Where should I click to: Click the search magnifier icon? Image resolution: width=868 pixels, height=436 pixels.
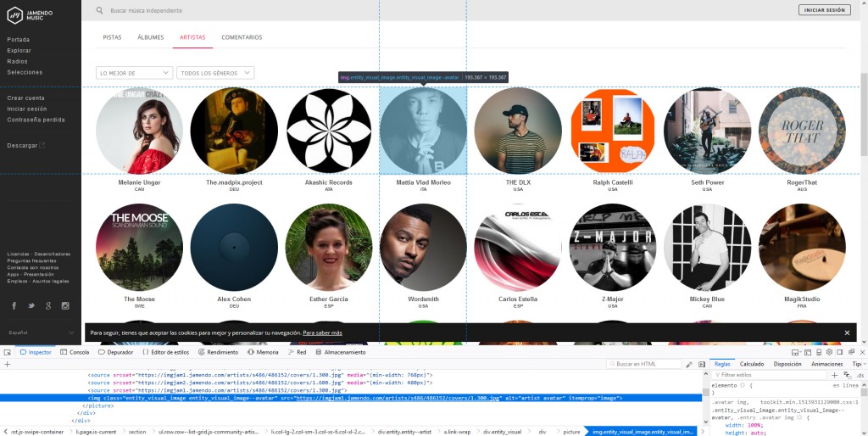(100, 10)
